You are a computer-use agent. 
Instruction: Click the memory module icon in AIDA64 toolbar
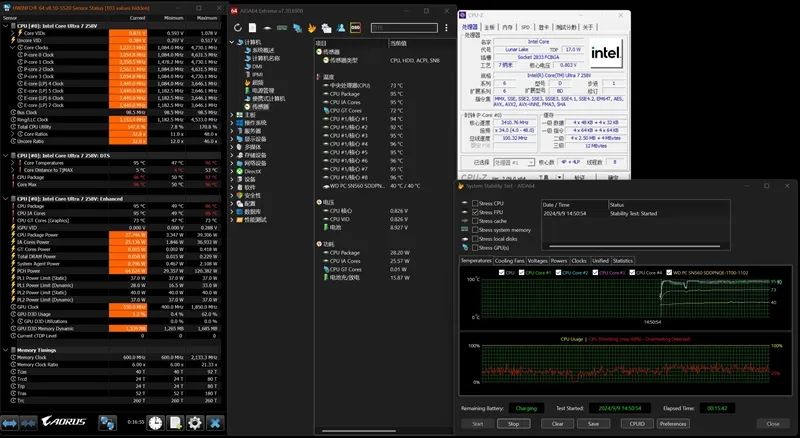point(282,28)
